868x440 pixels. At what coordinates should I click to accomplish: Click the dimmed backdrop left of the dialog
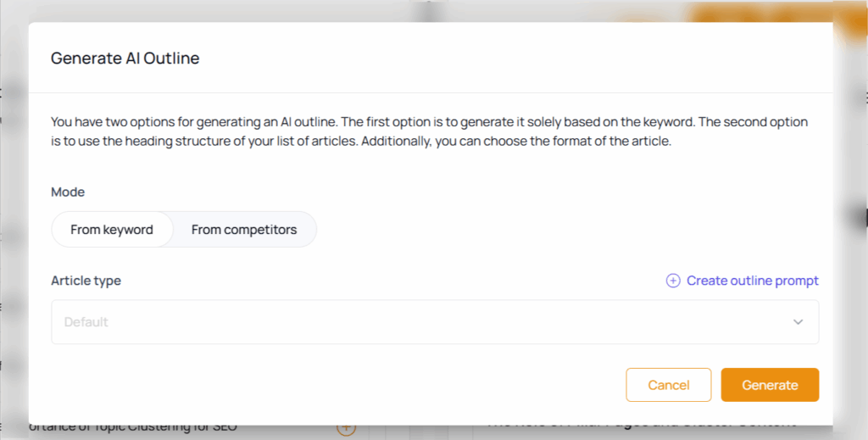[14, 221]
